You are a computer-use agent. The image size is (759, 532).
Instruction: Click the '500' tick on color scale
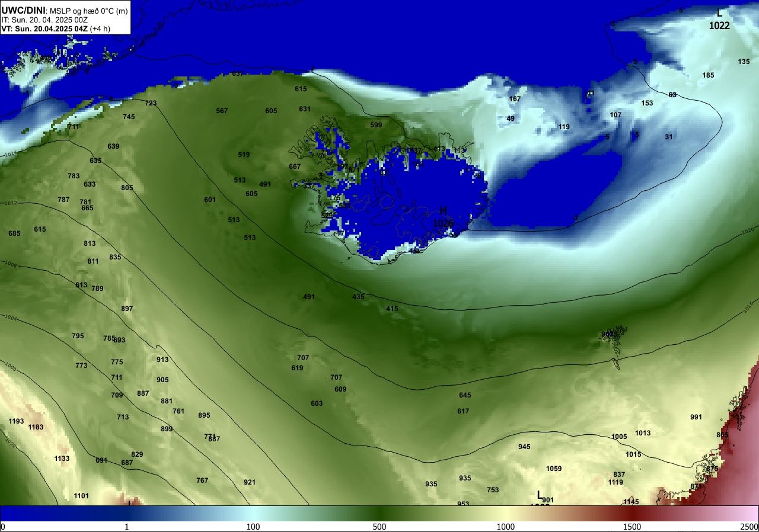point(379,527)
